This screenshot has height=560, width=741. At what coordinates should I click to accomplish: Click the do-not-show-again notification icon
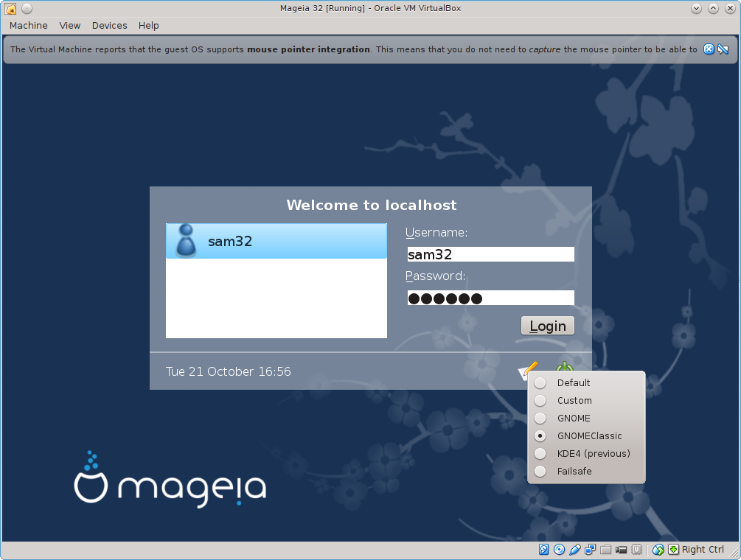[x=723, y=49]
